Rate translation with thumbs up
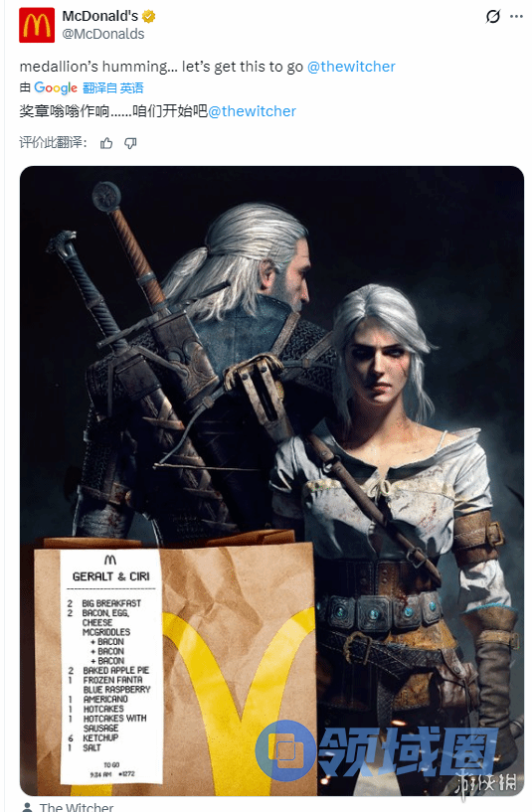Viewport: 532px width, 812px height. (106, 143)
